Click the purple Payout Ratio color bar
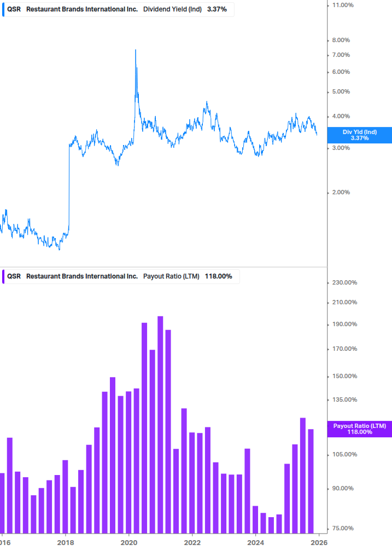This screenshot has height=550, width=392. point(3,276)
